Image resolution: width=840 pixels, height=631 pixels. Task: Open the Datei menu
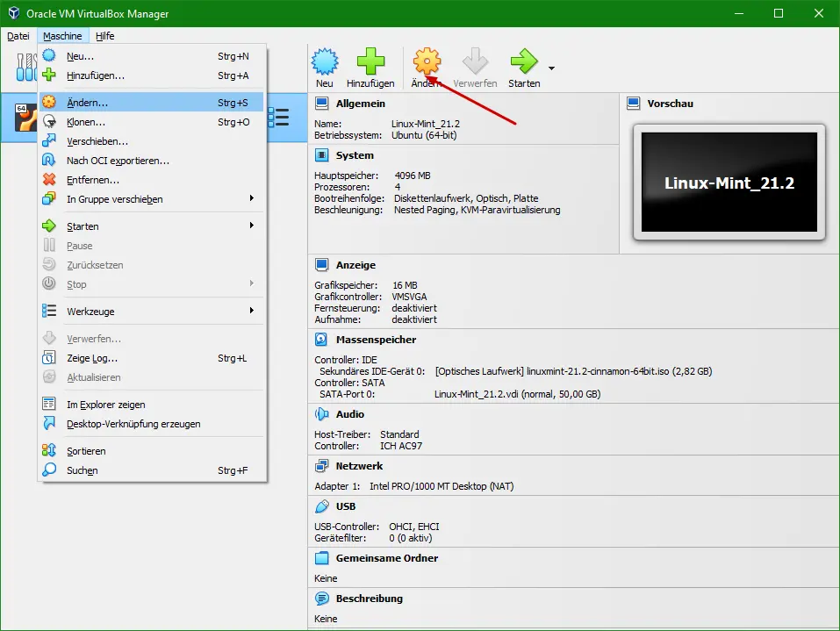click(18, 36)
